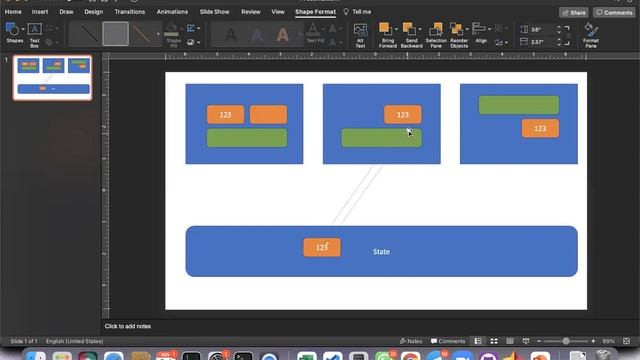Select the gray filled shape style
This screenshot has height=360, width=640.
[x=115, y=34]
